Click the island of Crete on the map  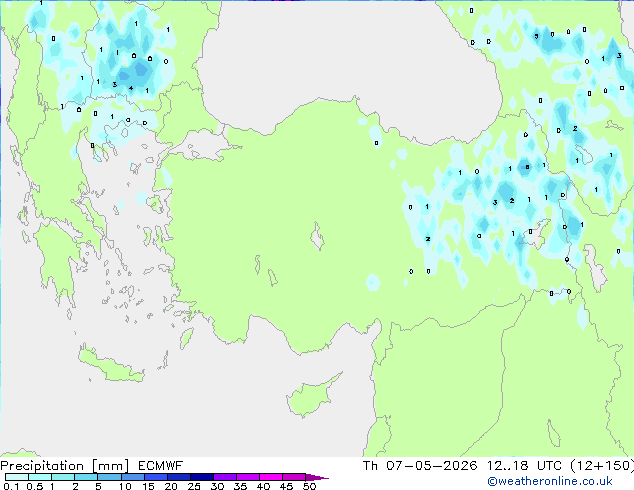click(x=110, y=366)
